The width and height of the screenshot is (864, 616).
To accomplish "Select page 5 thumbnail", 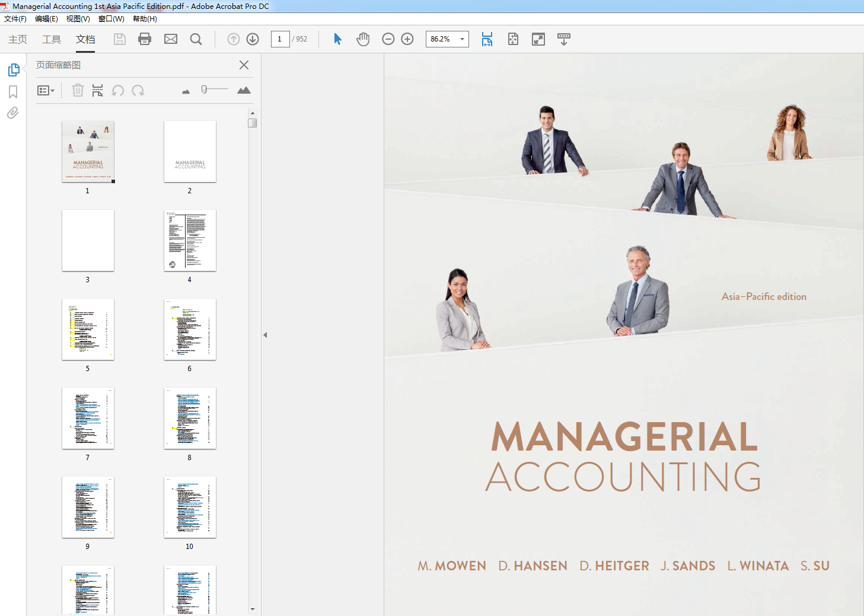I will pos(88,330).
